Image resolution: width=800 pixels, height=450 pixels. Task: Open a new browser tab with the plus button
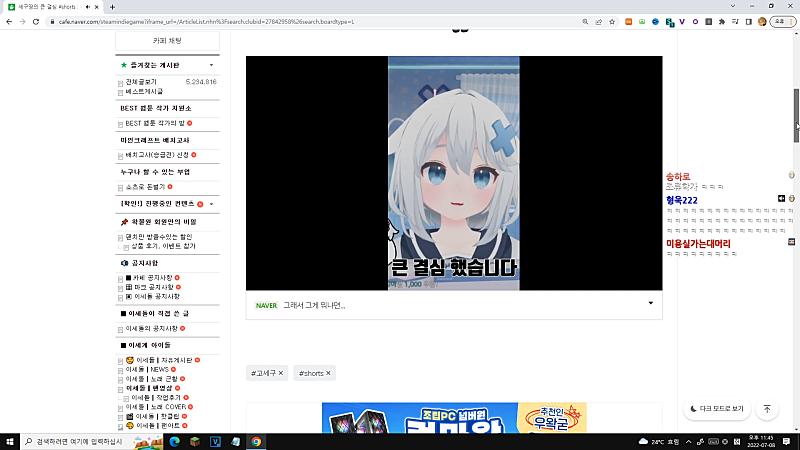(112, 7)
